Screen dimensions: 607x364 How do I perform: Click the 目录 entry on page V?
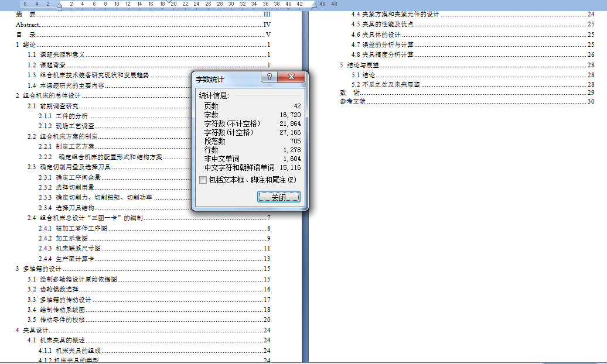pyautogui.click(x=143, y=35)
